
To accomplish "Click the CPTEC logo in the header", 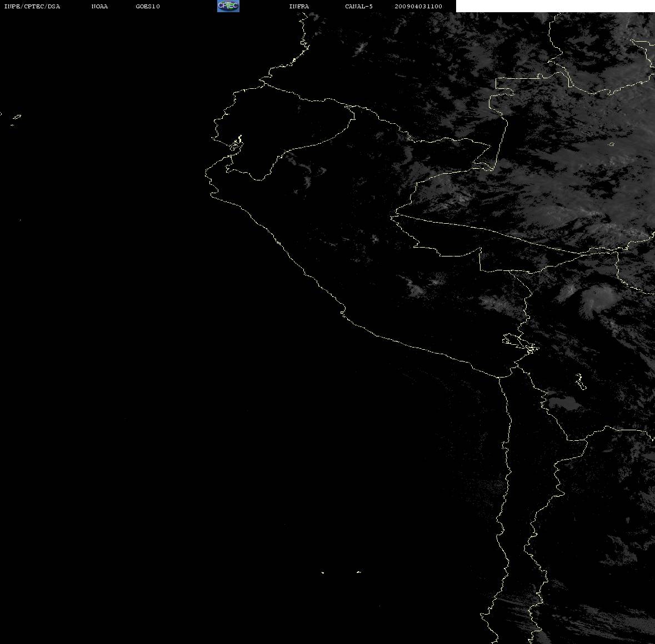I will click(x=228, y=6).
